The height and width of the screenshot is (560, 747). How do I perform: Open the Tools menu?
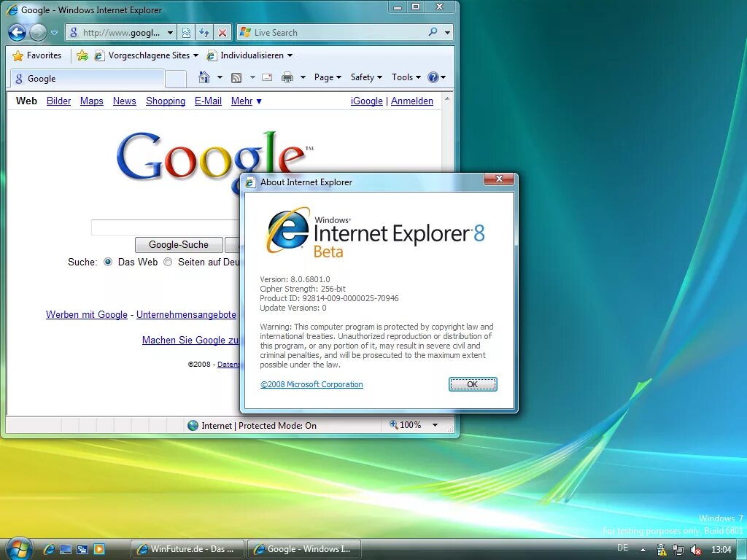tap(406, 77)
